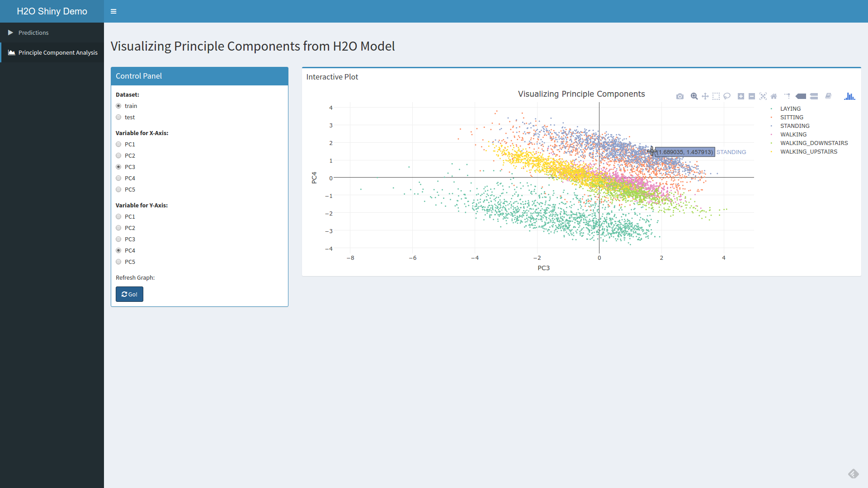Download plot as PNG with camera icon

point(680,96)
